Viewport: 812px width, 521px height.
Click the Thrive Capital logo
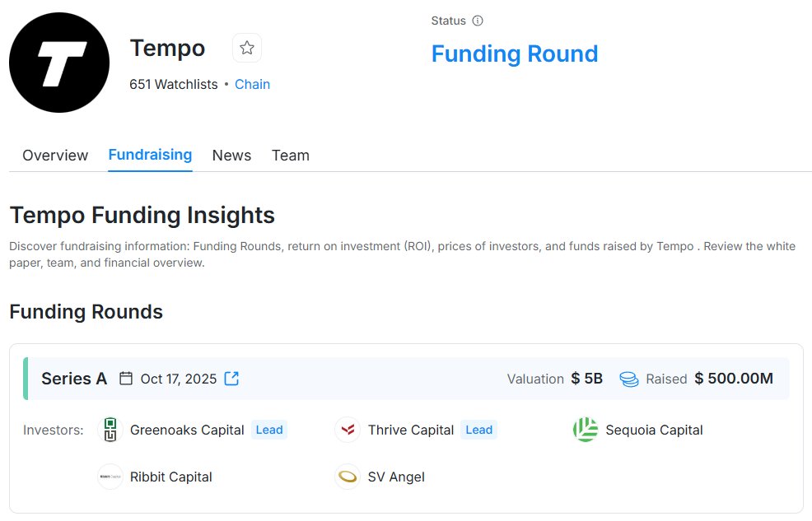348,430
